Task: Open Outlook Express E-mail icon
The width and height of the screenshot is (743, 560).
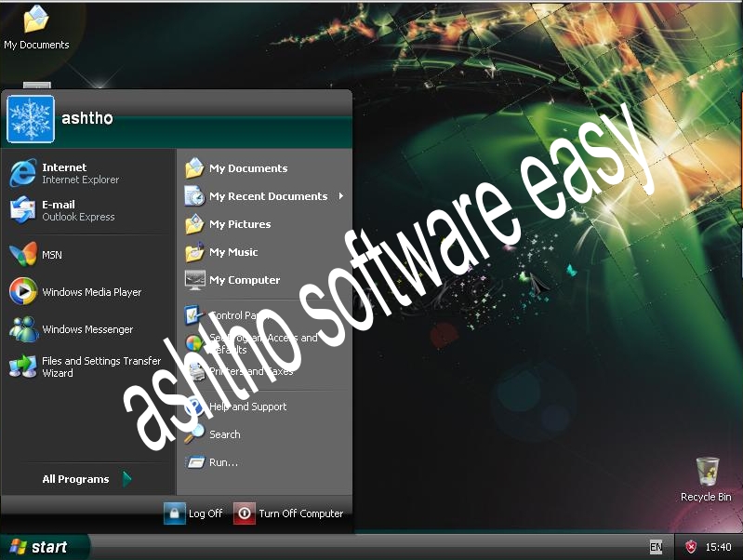Action: [x=22, y=210]
